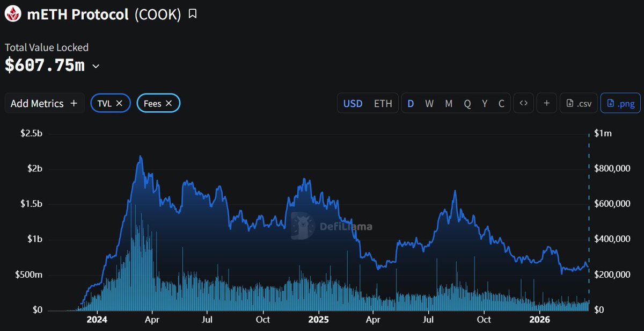Open the embed code icon button
This screenshot has width=644, height=331.
[x=524, y=103]
